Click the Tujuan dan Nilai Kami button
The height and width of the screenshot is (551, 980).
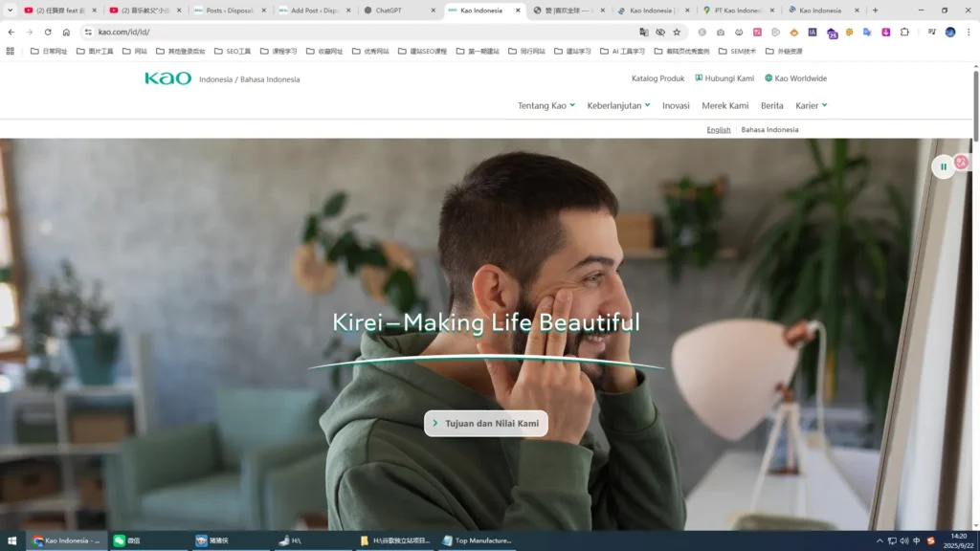tap(486, 423)
